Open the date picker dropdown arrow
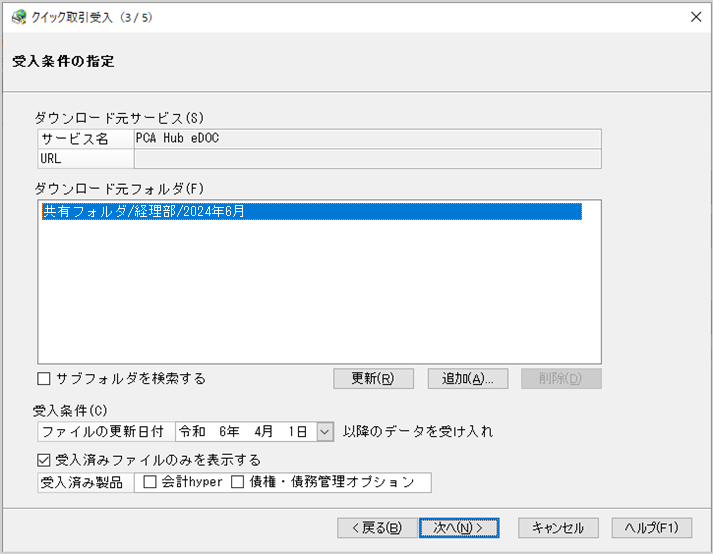Viewport: 713px width, 554px height. pyautogui.click(x=324, y=432)
